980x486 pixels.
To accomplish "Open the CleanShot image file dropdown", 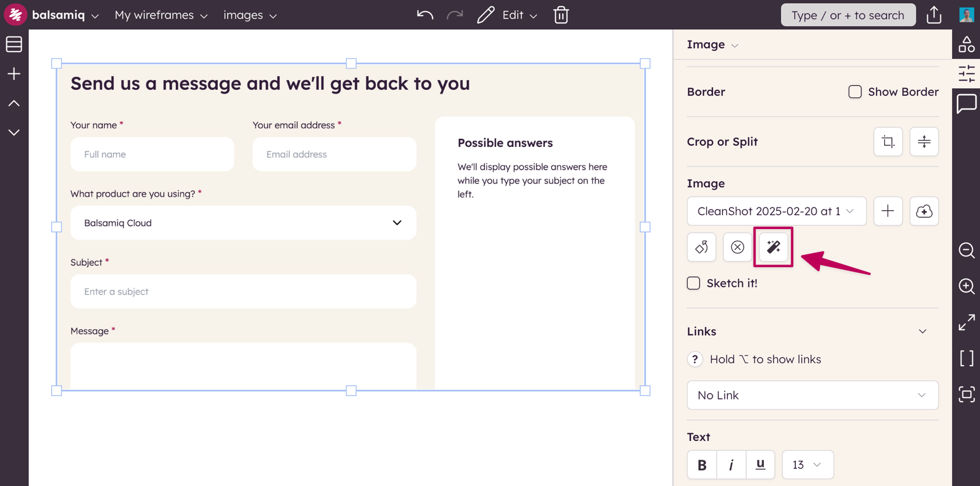I will click(777, 211).
